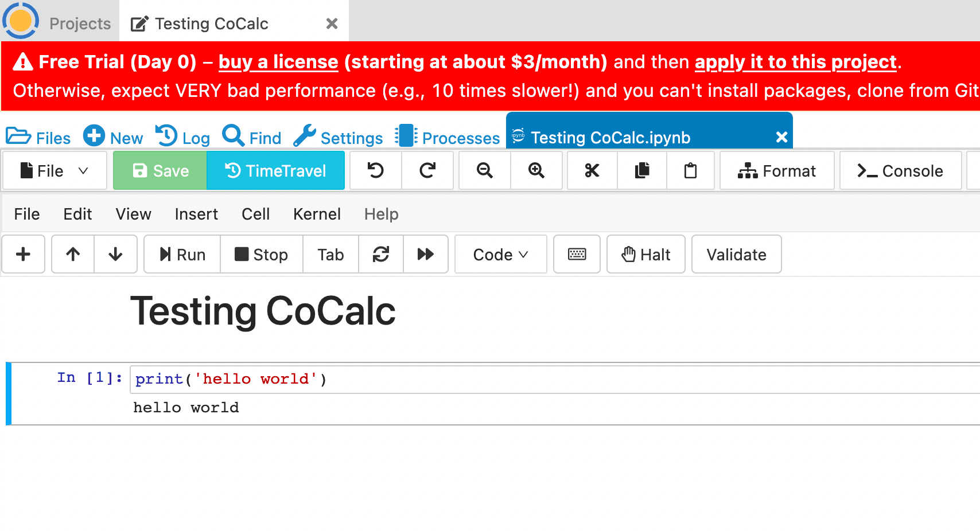This screenshot has height=531, width=980.
Task: Cut the cell with scissors icon
Action: pos(592,170)
